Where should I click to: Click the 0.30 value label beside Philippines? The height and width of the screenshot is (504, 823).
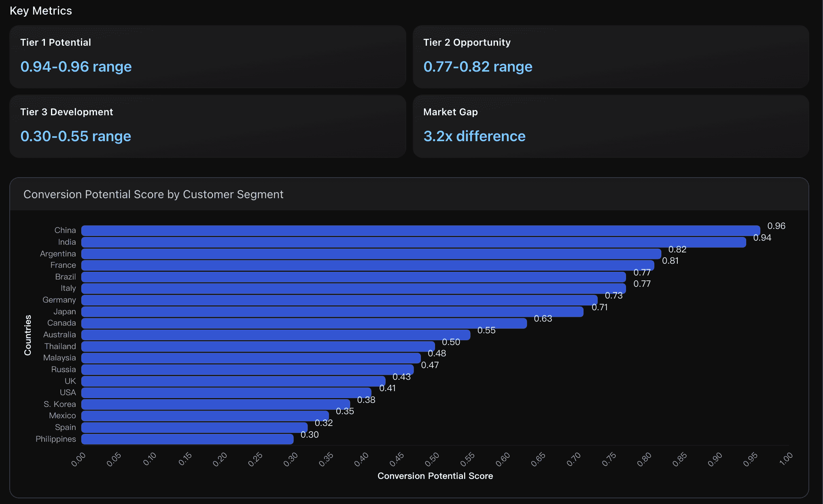point(310,434)
